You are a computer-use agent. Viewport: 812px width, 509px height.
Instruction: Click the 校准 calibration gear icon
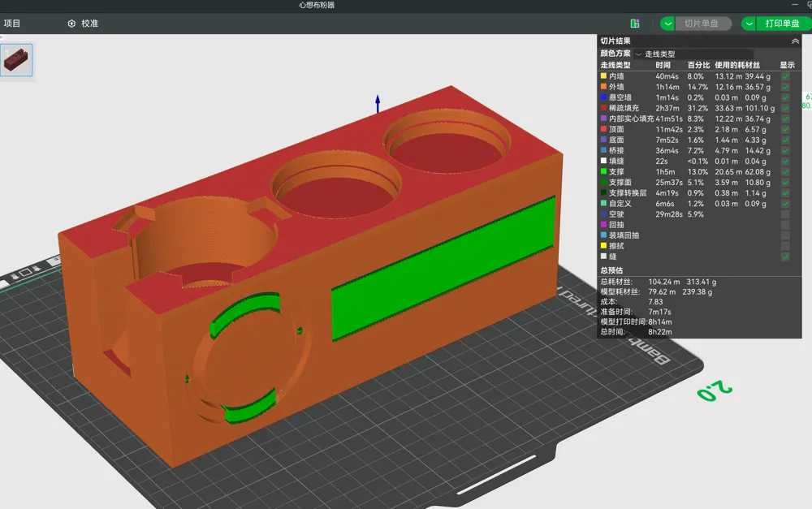pos(71,24)
